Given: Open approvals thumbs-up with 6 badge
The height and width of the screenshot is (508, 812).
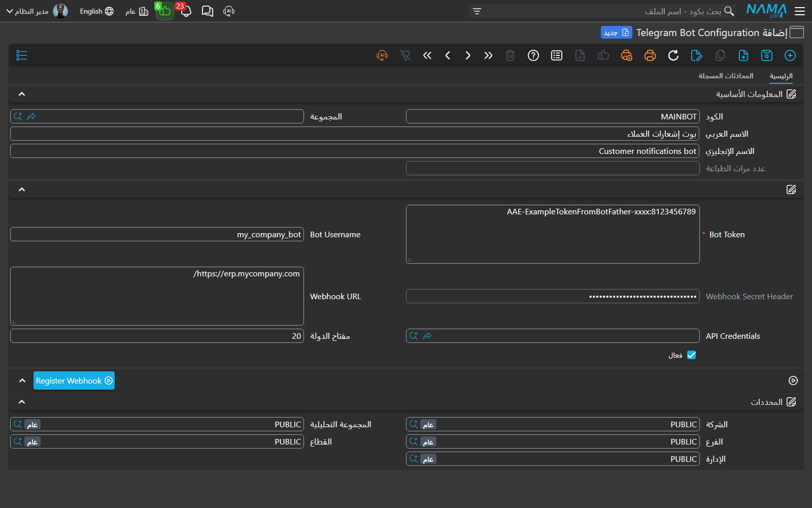Looking at the screenshot, I should click(164, 11).
